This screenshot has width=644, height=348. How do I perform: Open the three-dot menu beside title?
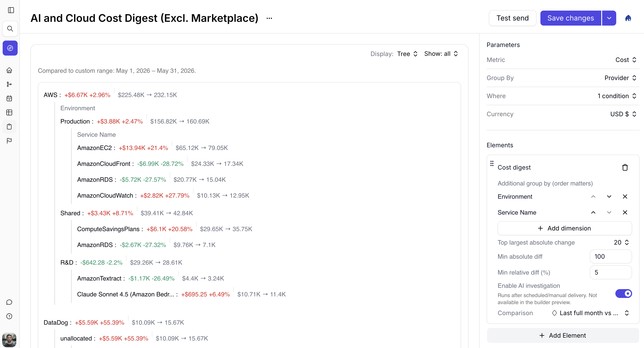coord(269,18)
